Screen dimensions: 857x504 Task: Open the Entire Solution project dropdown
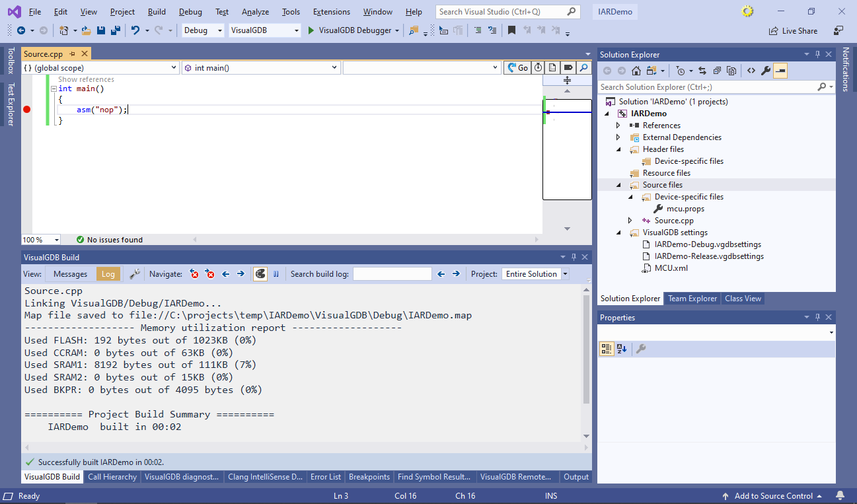535,274
